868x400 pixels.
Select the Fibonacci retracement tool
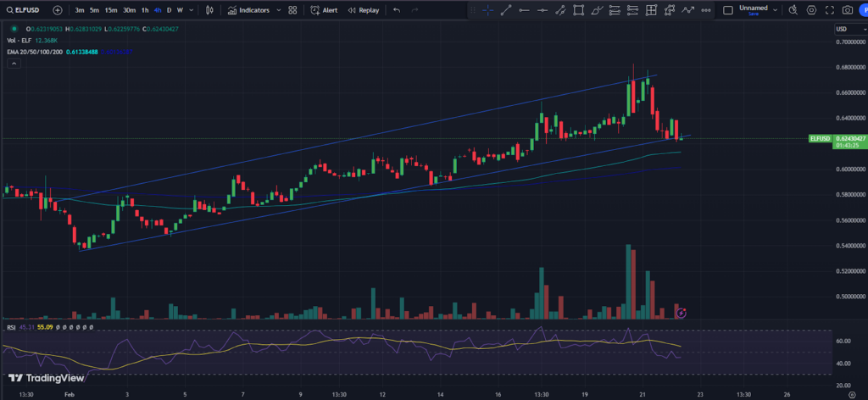(x=615, y=10)
